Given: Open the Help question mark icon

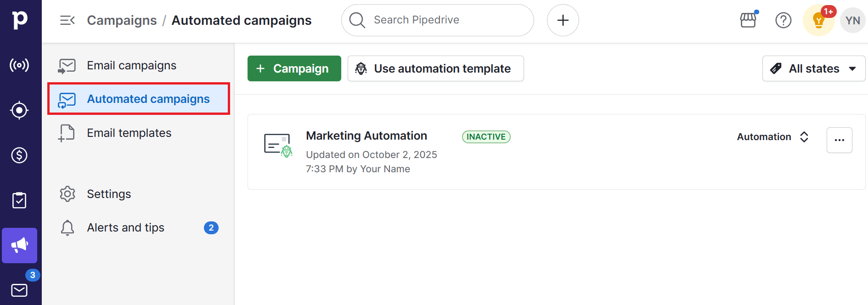Looking at the screenshot, I should tap(783, 20).
